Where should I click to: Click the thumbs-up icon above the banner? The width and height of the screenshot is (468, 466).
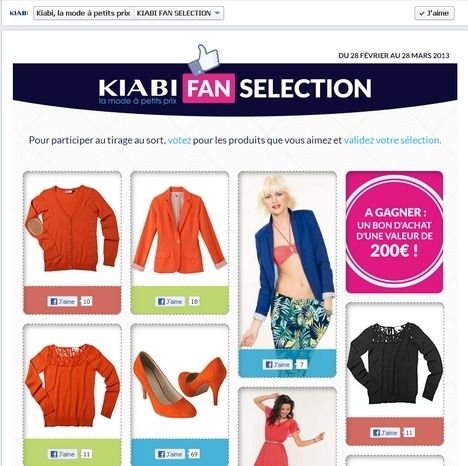205,60
